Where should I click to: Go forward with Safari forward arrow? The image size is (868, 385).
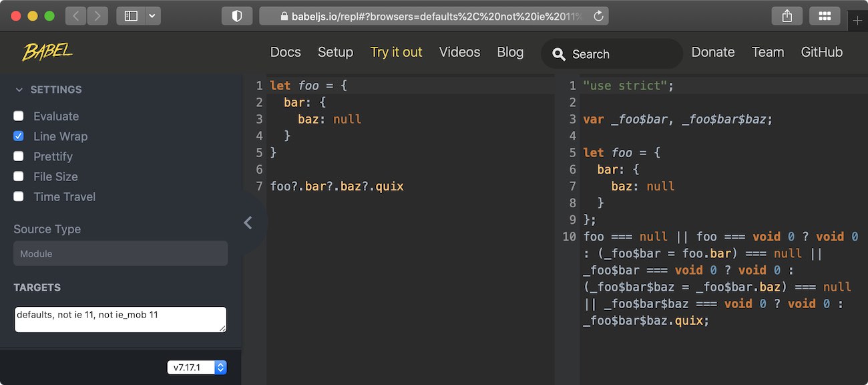97,16
